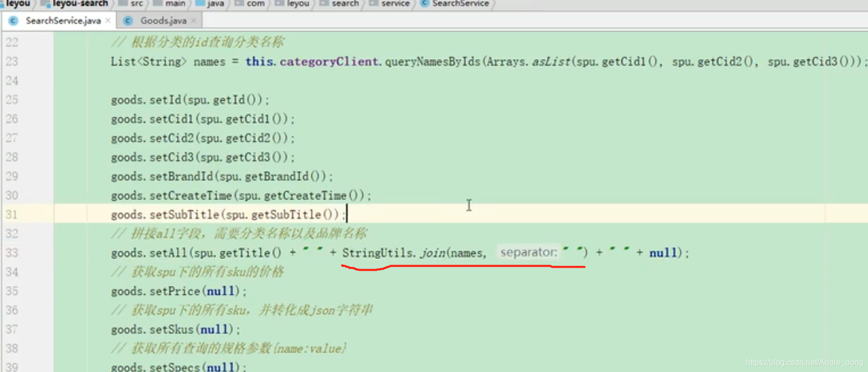Click goods.setSpecs(null) statement
The width and height of the screenshot is (868, 372).
coord(179,366)
